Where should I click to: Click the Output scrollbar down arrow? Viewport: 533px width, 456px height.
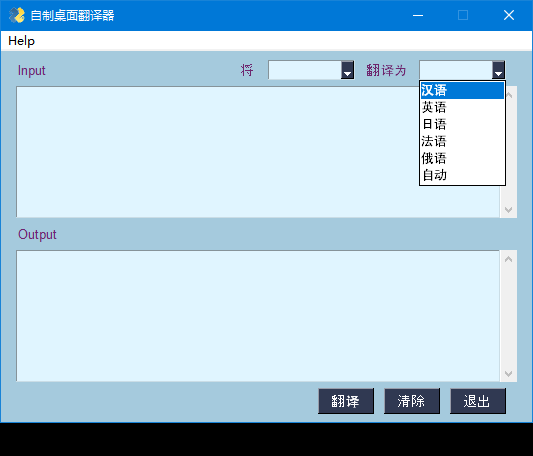click(x=509, y=374)
